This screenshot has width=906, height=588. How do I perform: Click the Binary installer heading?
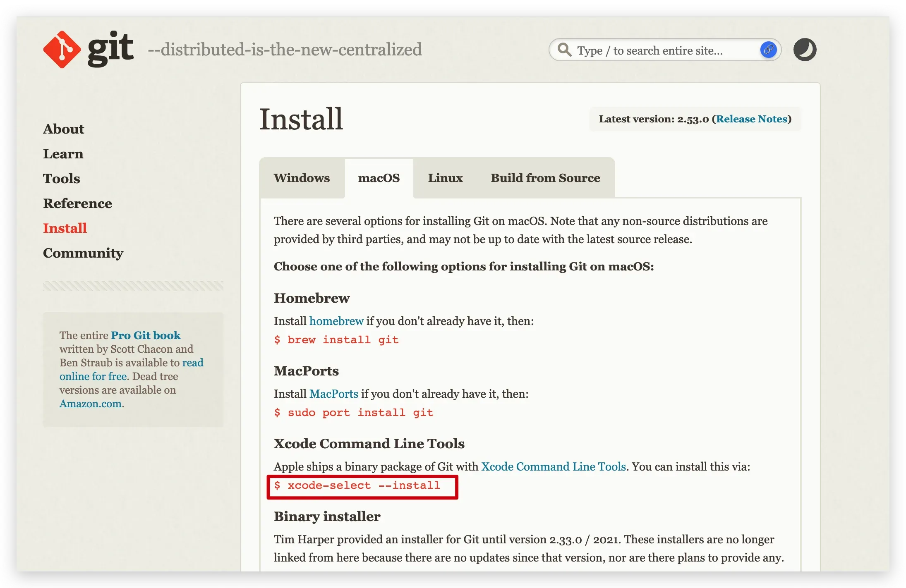coord(327,516)
